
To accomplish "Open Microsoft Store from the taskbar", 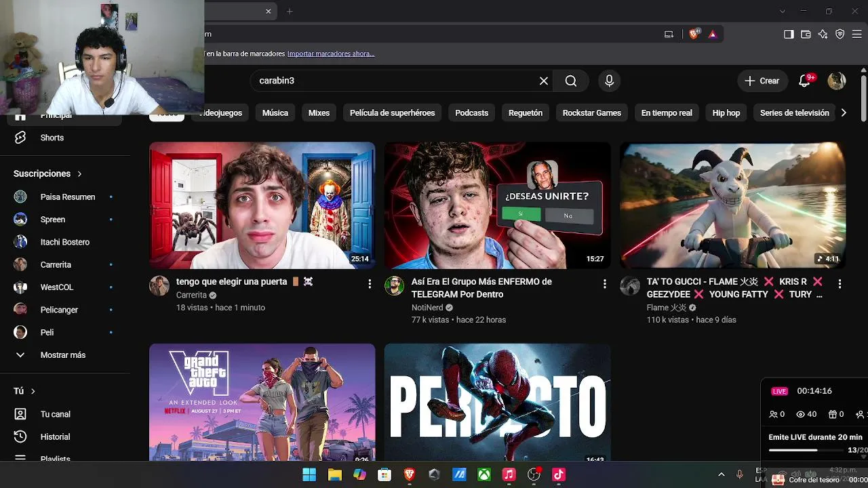I will 384,474.
